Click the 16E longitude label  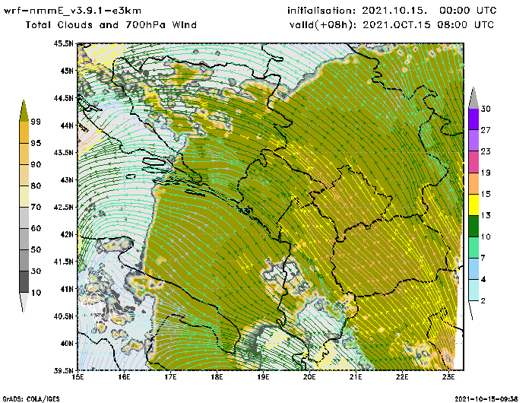124,377
